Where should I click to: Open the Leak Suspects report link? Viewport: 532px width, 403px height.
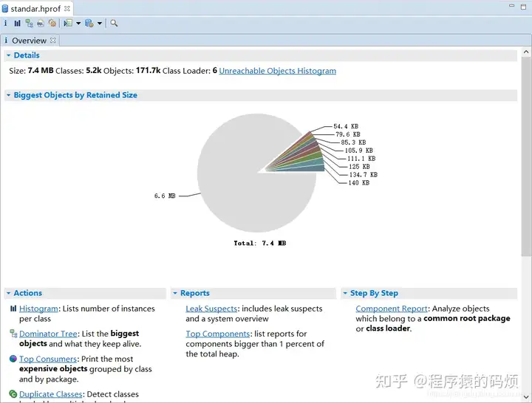(211, 309)
